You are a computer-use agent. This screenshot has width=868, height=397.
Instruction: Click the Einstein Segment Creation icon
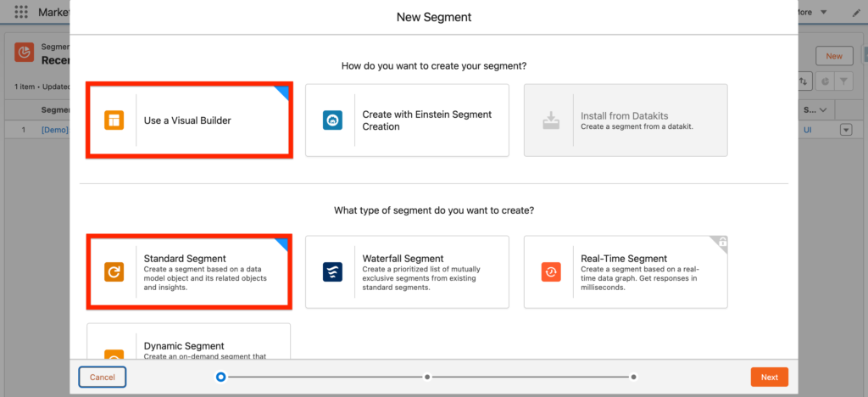(332, 120)
